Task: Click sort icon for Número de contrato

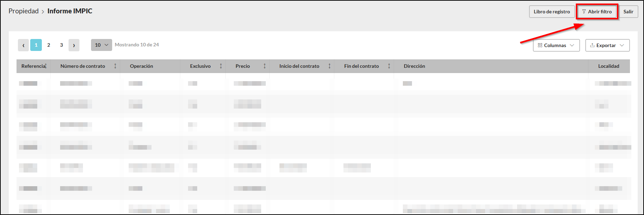Action: point(115,66)
